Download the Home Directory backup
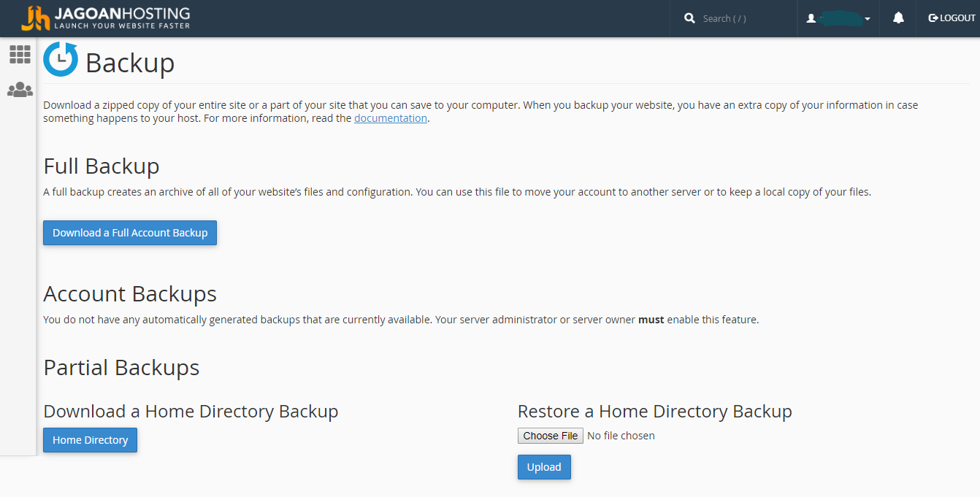Viewport: 980px width, 497px height. (x=90, y=440)
